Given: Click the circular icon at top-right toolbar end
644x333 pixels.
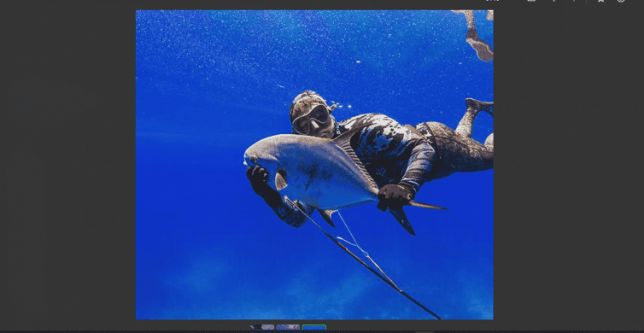Looking at the screenshot, I should pos(621,1).
